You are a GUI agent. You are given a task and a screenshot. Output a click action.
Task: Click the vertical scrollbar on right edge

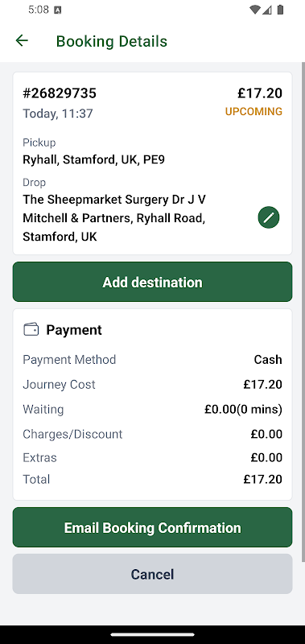coord(303,312)
